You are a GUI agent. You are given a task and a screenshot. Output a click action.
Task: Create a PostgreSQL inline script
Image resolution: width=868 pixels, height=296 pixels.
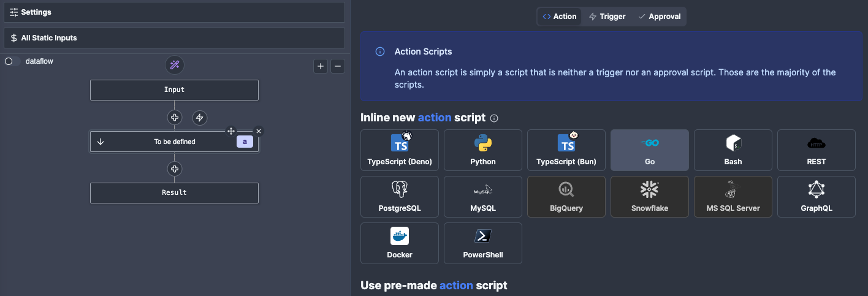[400, 197]
